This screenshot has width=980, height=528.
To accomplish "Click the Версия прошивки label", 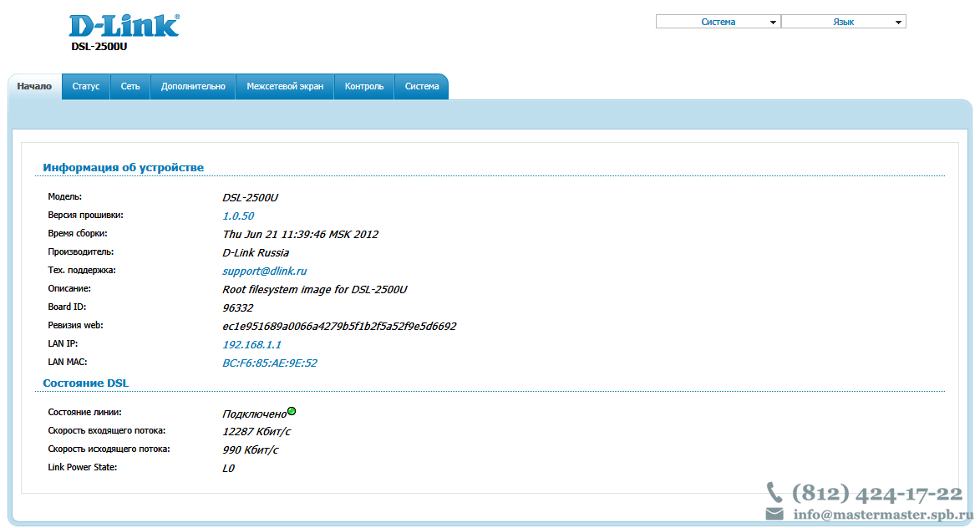I will (x=85, y=215).
